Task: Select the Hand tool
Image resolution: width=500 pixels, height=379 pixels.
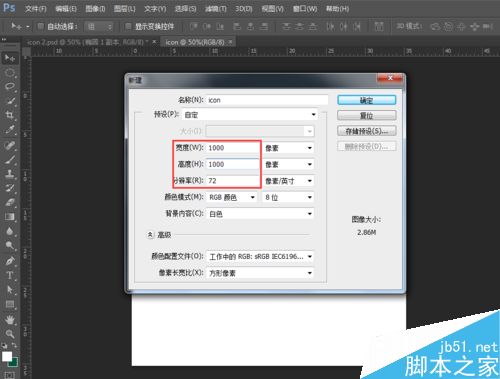Action: pos(10,320)
